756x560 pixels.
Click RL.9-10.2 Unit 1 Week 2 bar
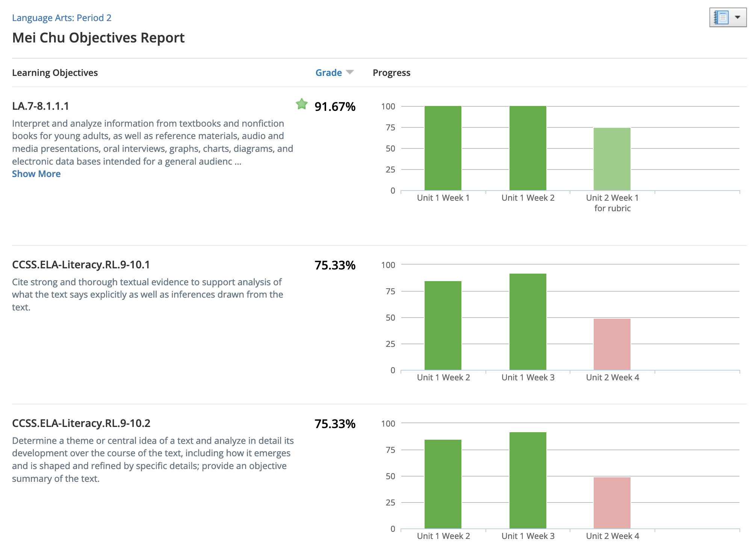click(443, 484)
